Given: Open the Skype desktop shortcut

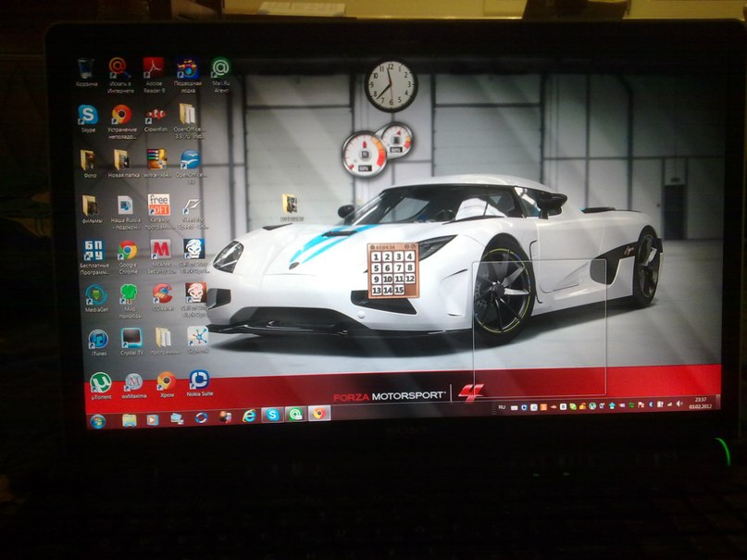Looking at the screenshot, I should tap(88, 116).
